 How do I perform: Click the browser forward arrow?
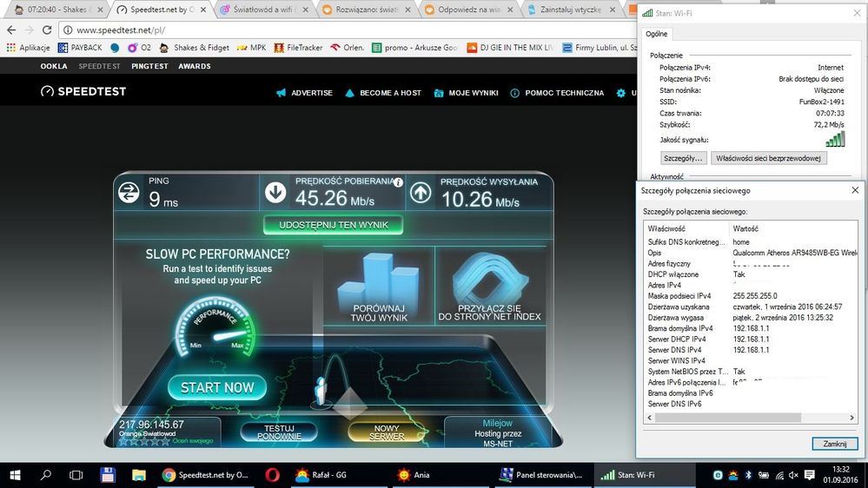(30, 30)
